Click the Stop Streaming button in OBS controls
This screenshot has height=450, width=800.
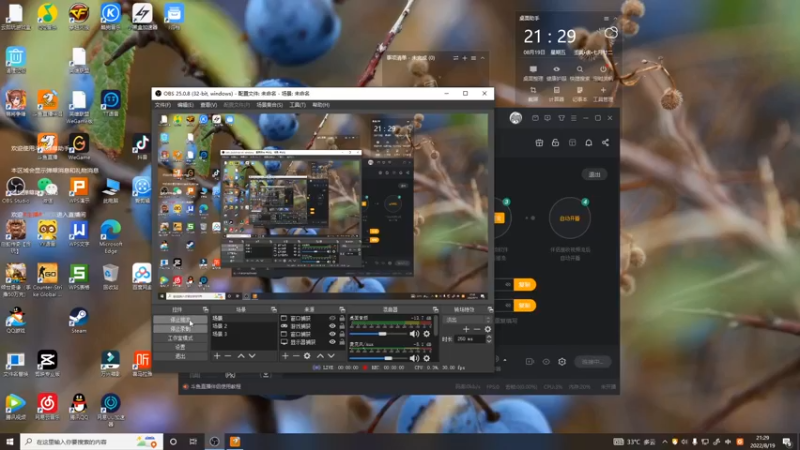(x=181, y=319)
